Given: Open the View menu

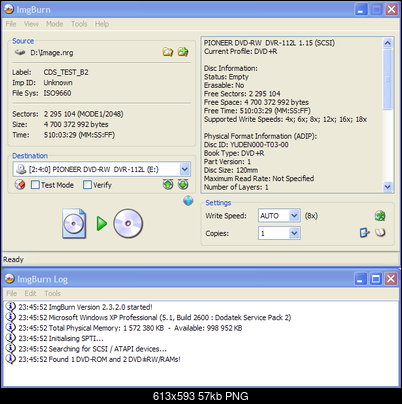Looking at the screenshot, I should tap(31, 24).
